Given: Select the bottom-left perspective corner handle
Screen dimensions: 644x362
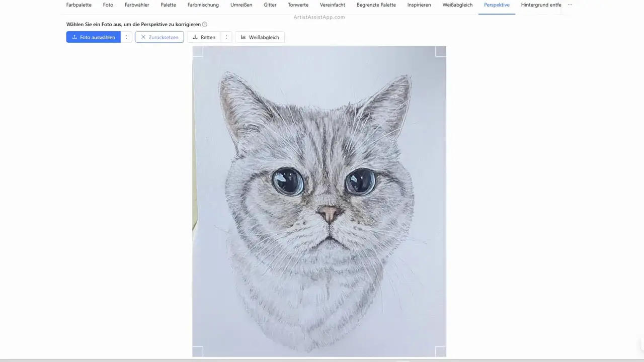Looking at the screenshot, I should click(x=198, y=351).
